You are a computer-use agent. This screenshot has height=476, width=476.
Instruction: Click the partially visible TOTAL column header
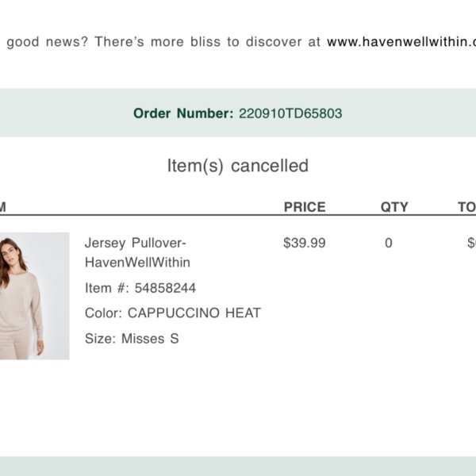pos(467,207)
